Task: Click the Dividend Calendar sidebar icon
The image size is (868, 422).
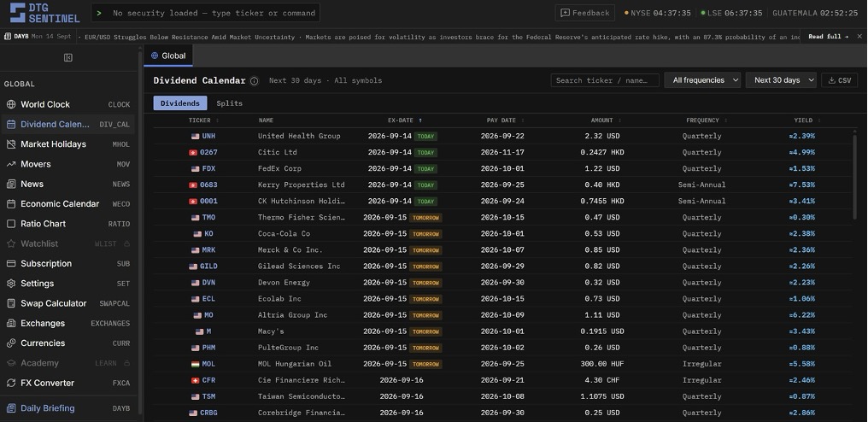Action: [10, 124]
